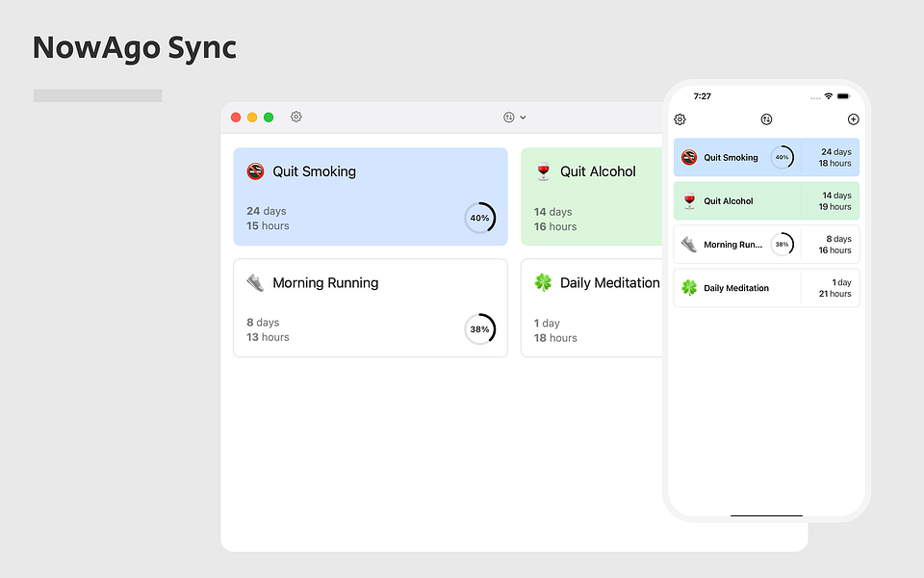The width and height of the screenshot is (924, 578).
Task: Tap clover emoji in phone Daily Meditation row
Action: 689,288
